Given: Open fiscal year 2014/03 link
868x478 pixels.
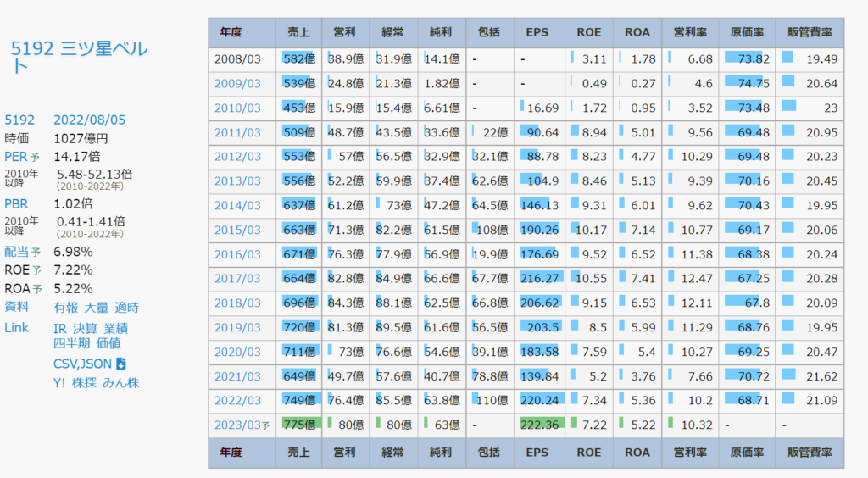Looking at the screenshot, I should (x=237, y=205).
